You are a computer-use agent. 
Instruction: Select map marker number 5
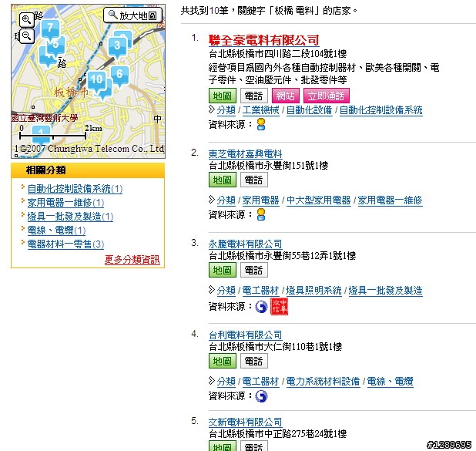pos(56,45)
